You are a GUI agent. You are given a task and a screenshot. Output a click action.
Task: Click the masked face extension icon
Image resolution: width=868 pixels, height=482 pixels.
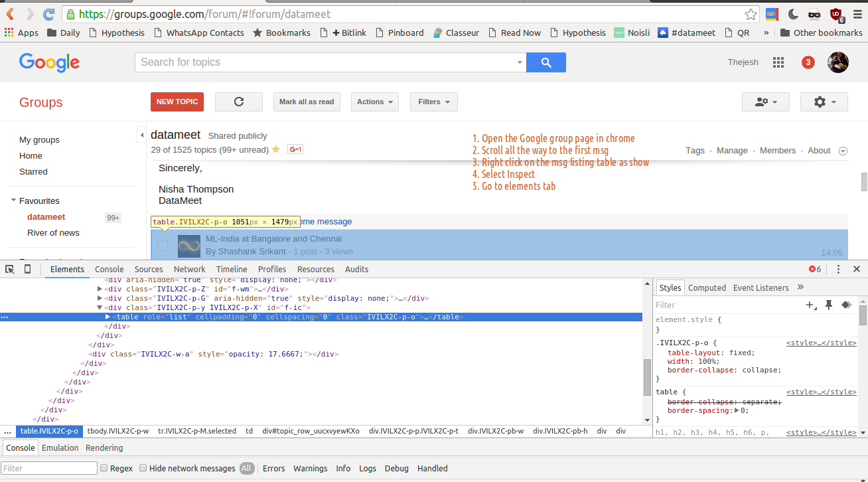(x=814, y=14)
